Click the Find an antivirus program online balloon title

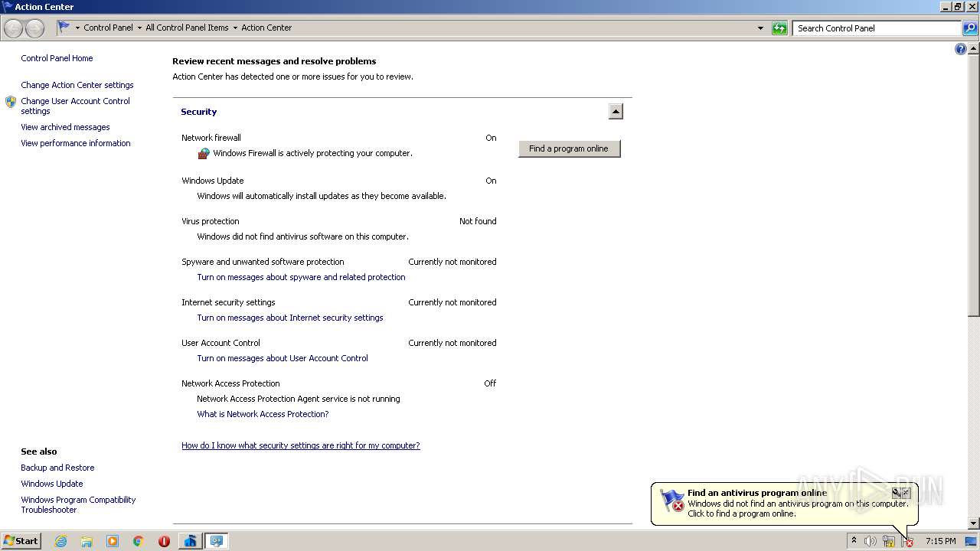tap(757, 493)
